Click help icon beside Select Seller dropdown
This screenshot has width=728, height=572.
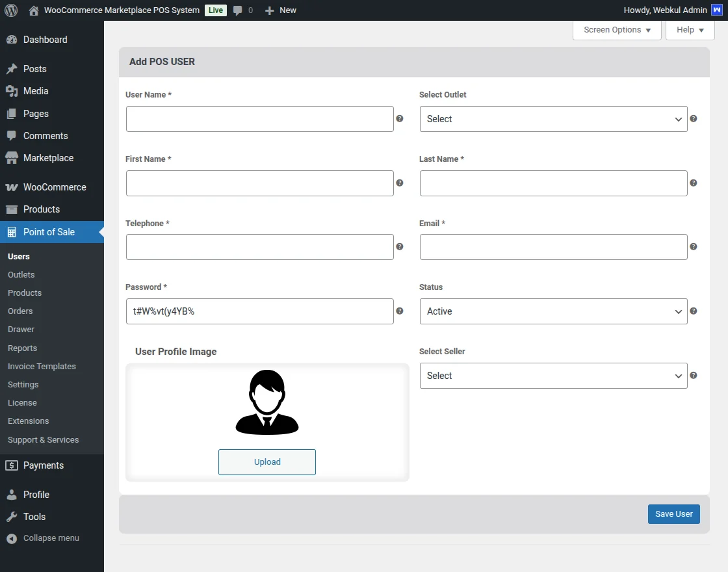coord(694,376)
